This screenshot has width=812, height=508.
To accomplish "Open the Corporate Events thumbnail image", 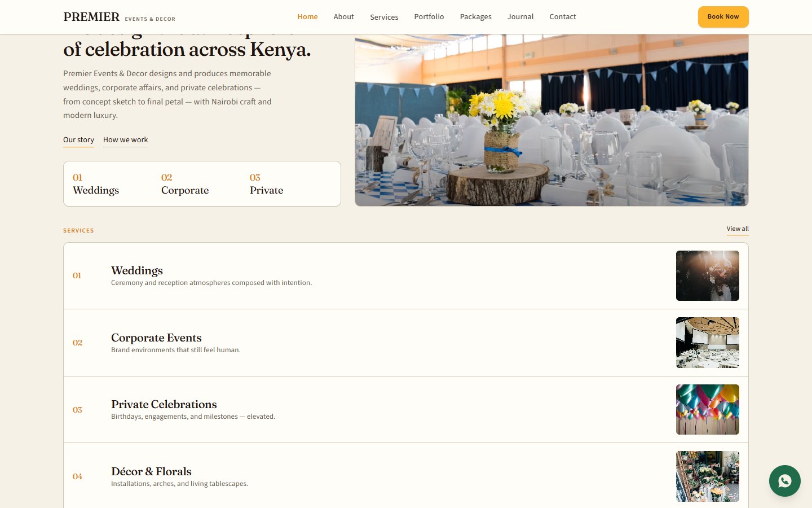I will [x=708, y=343].
